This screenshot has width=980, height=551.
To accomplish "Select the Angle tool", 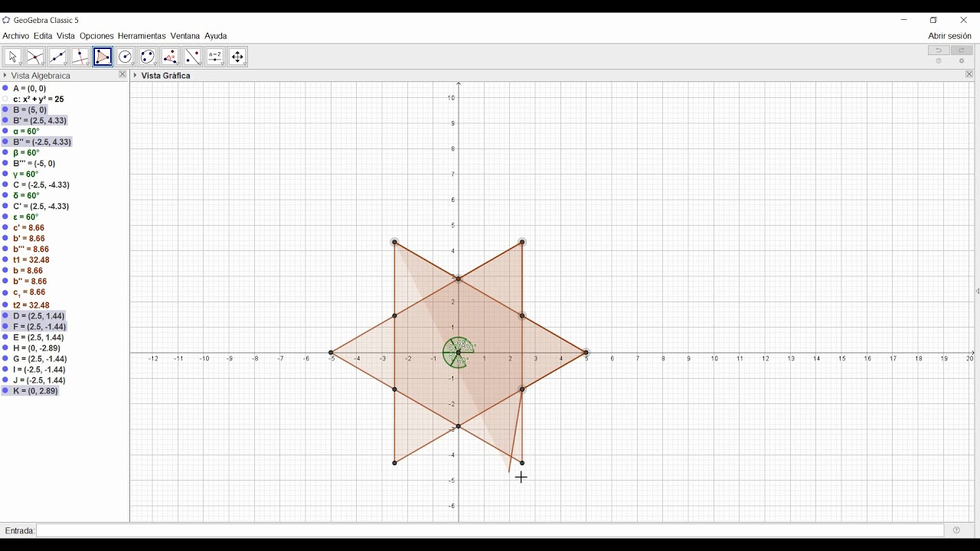I will coord(170,57).
